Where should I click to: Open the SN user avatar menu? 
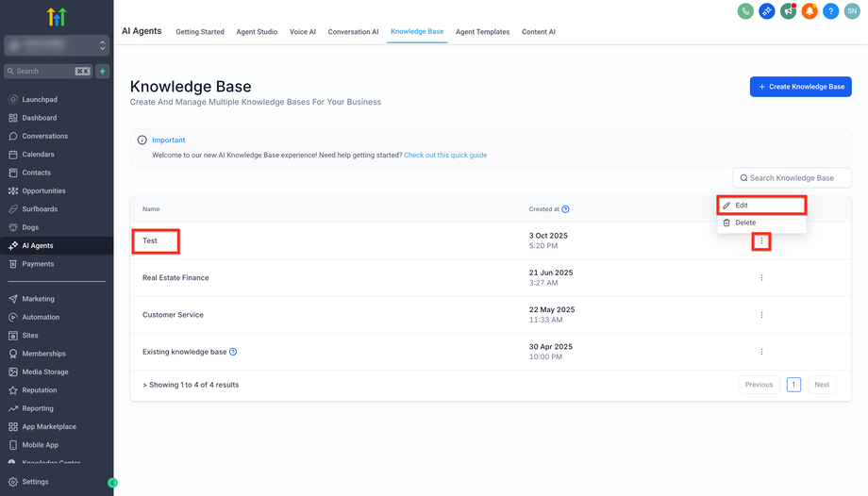(852, 11)
